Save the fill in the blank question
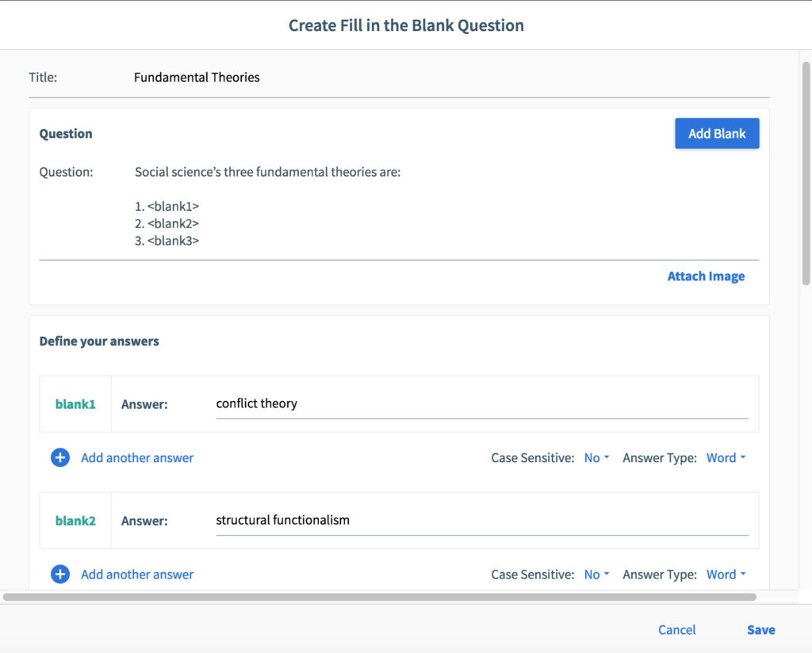812x653 pixels. [760, 629]
